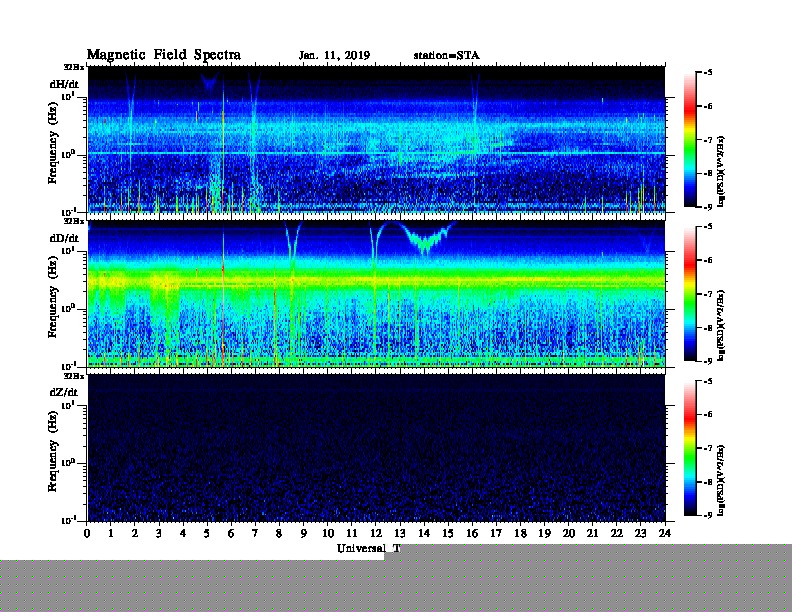Click the color scale bar beside dD/dt

(x=690, y=294)
